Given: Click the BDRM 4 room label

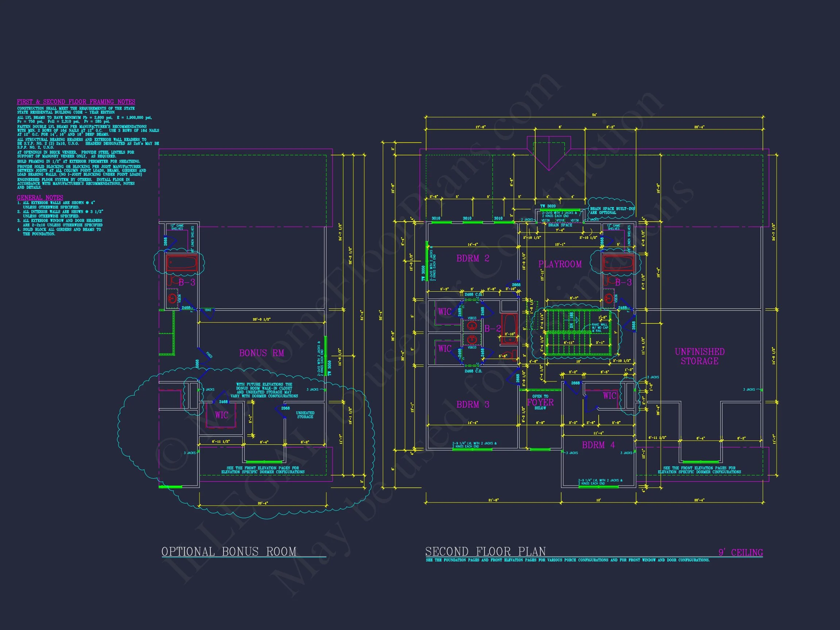Looking at the screenshot, I should (x=598, y=445).
